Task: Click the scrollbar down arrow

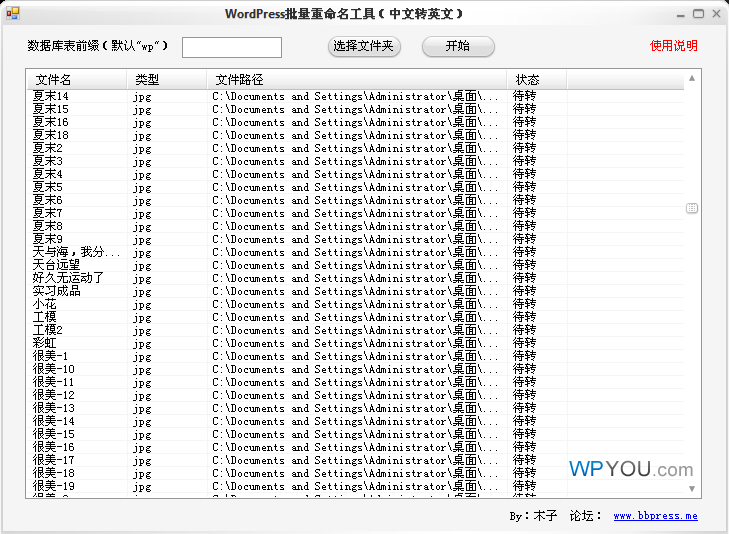Action: click(x=692, y=488)
